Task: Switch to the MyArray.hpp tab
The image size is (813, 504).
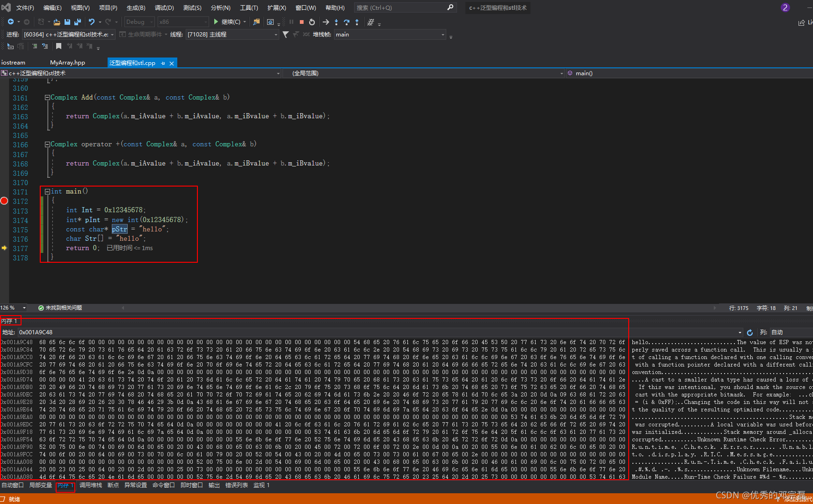Action: tap(68, 63)
